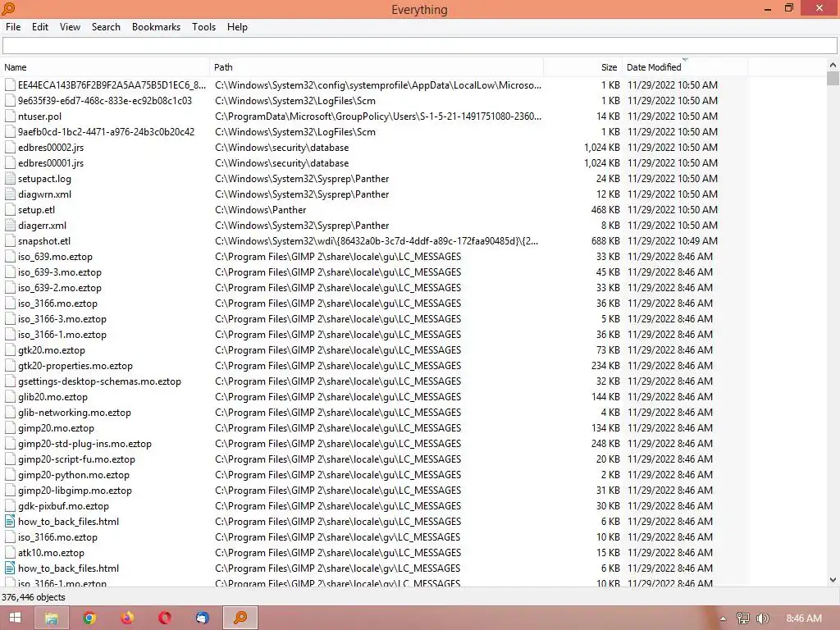Select file iso_3166-3.mo.eztop
The width and height of the screenshot is (840, 630).
(x=62, y=319)
